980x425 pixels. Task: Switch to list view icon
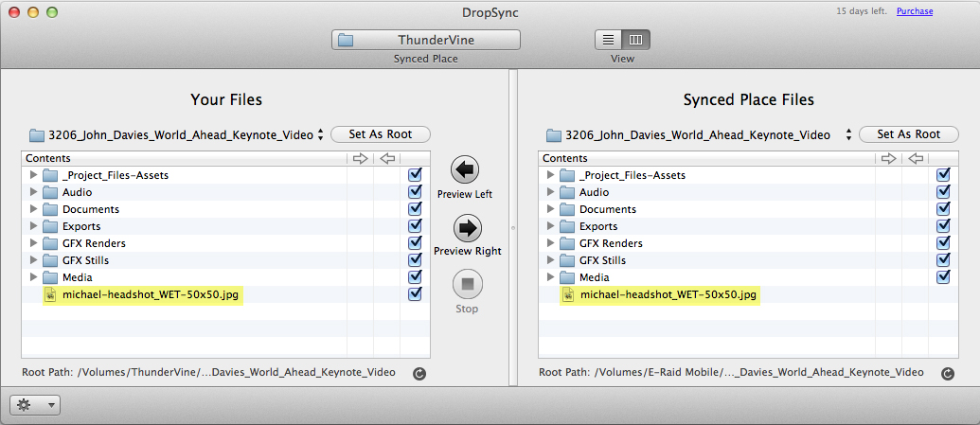[608, 40]
